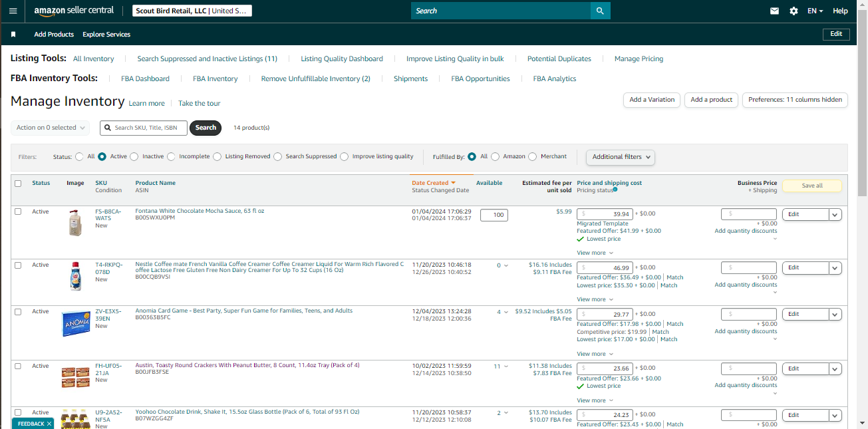Expand Edit dropdown arrow for Anomia row

[835, 314]
